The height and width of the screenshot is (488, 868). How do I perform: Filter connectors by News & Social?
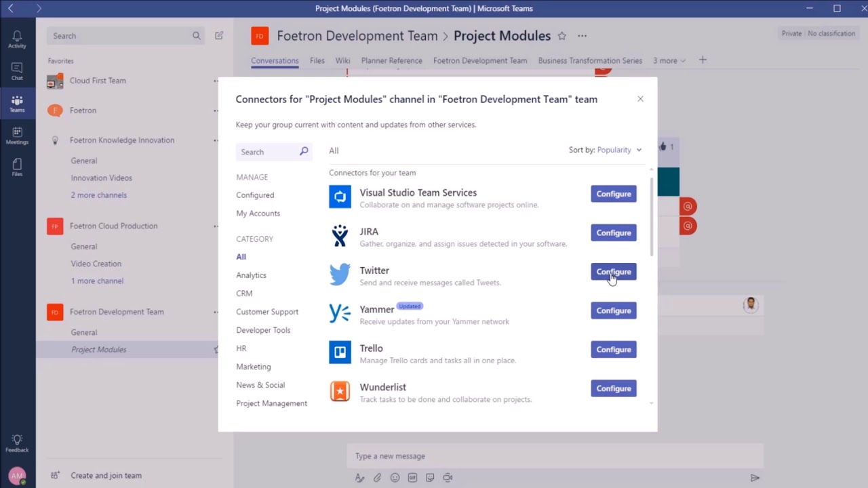(260, 385)
